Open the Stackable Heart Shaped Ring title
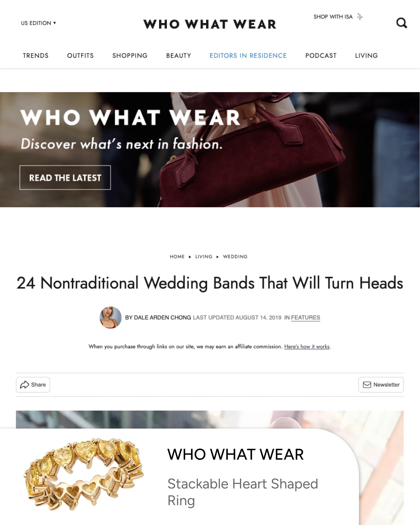The width and height of the screenshot is (420, 525). click(243, 492)
